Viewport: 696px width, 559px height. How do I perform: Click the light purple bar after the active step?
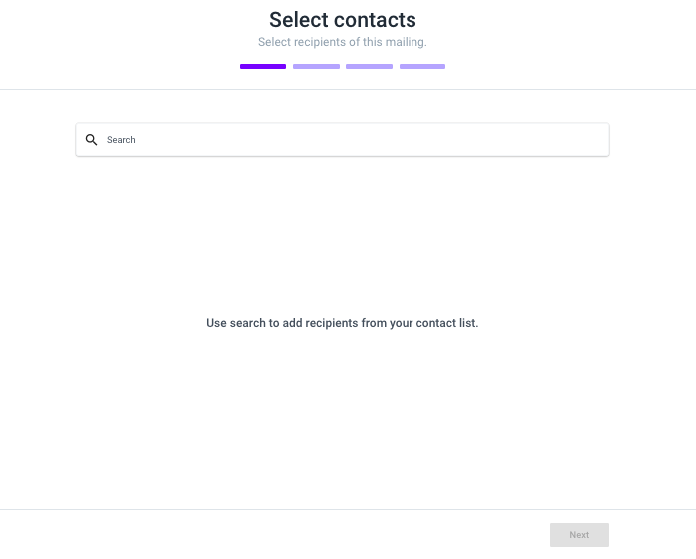316,67
